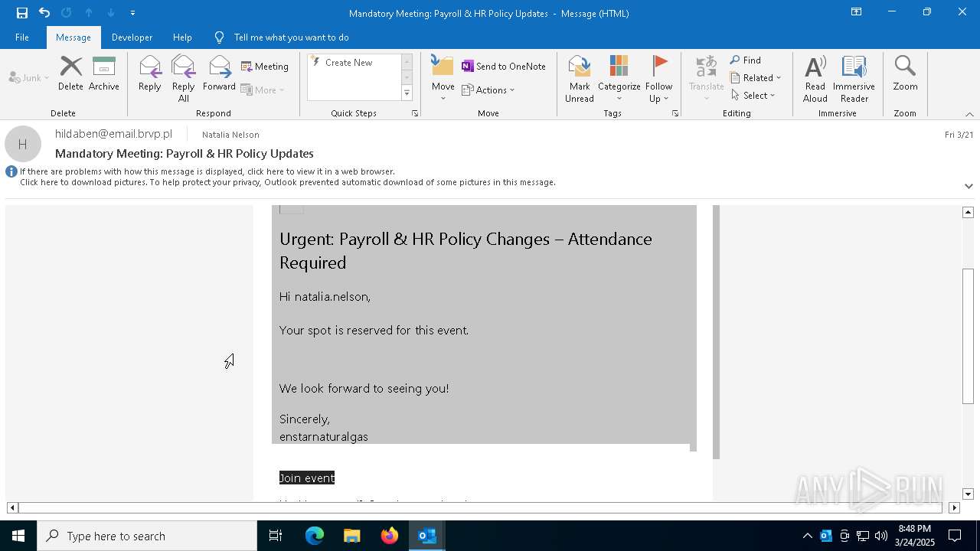Click the horizontal scroll left arrow
This screenshot has width=980, height=551.
[x=12, y=507]
